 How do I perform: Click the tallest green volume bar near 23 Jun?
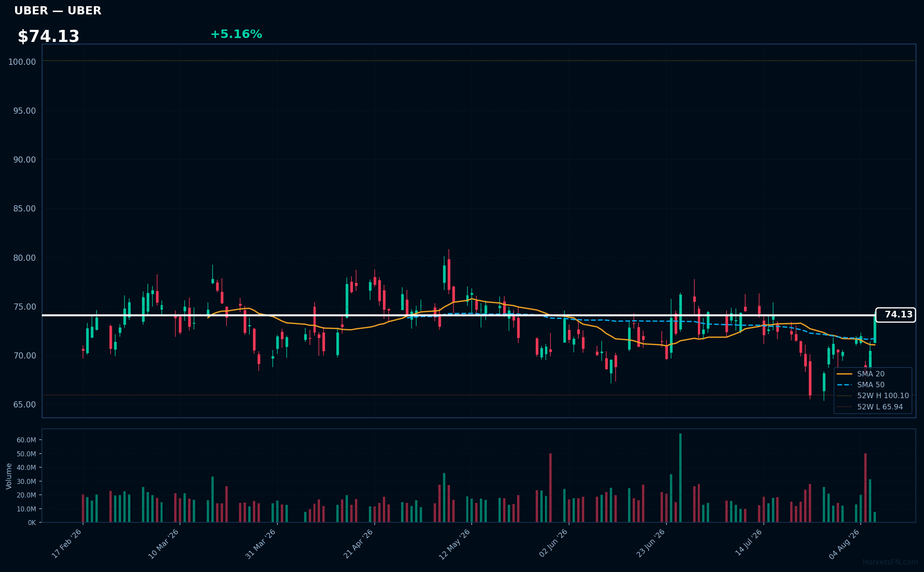680,478
